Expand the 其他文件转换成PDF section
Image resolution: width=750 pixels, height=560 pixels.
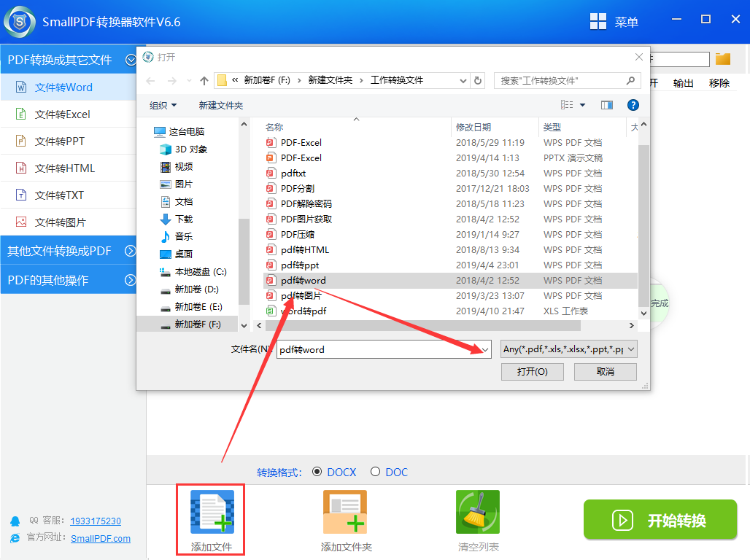pos(130,251)
